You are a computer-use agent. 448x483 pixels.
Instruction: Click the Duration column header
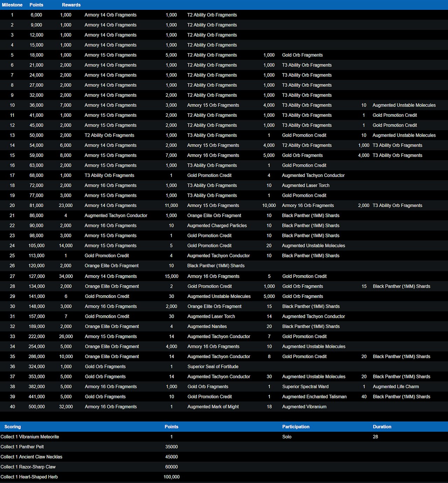tap(382, 427)
